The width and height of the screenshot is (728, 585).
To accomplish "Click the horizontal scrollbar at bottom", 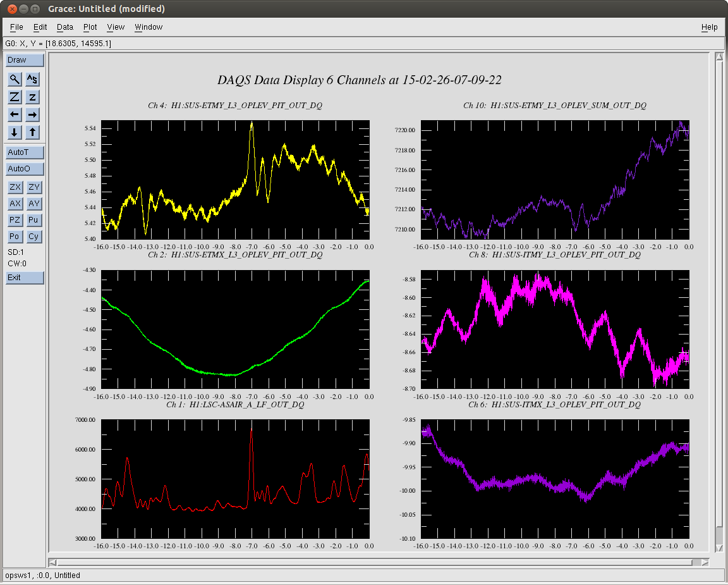I will coord(379,562).
